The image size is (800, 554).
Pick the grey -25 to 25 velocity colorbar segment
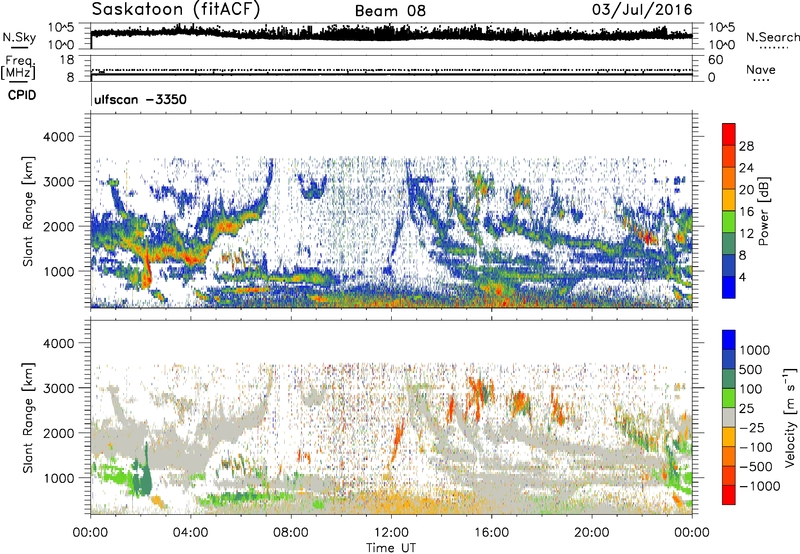pyautogui.click(x=729, y=417)
